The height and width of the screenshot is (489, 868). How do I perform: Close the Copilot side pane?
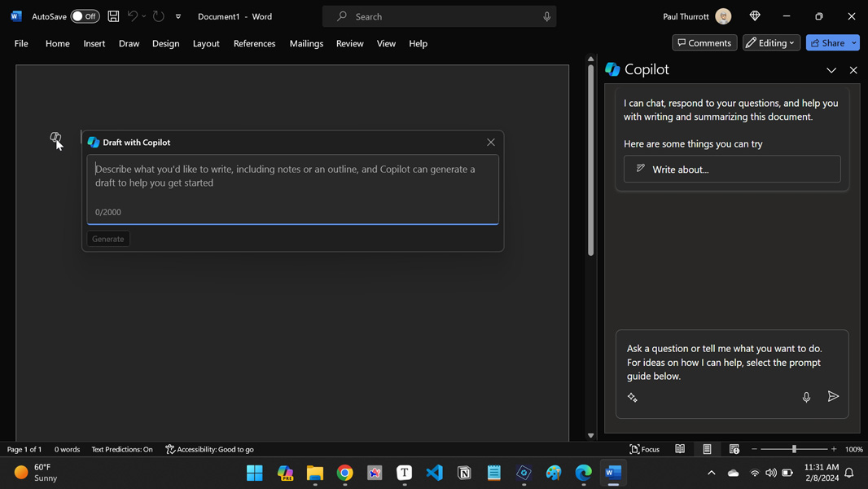(853, 70)
